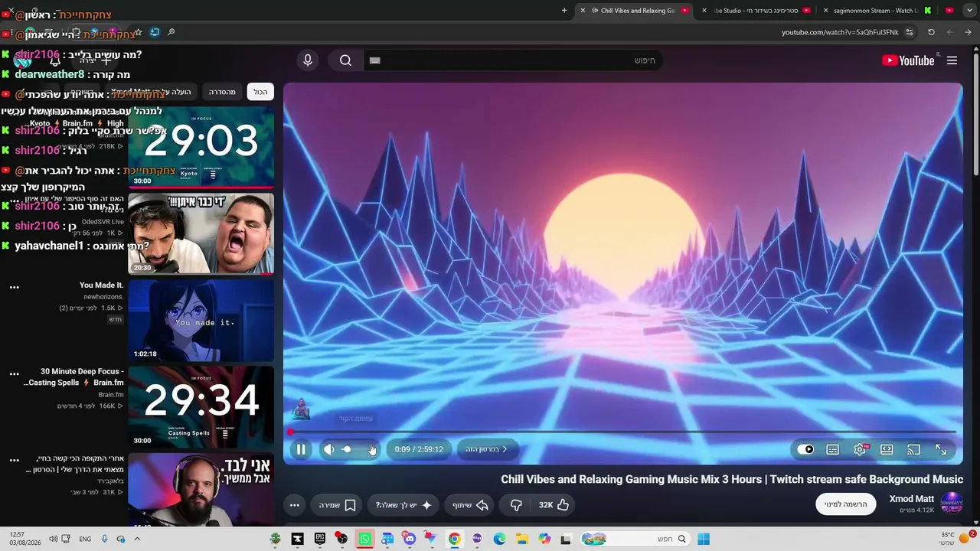980x551 pixels.
Task: Open the Xmod Matt channel name link
Action: coord(912,499)
